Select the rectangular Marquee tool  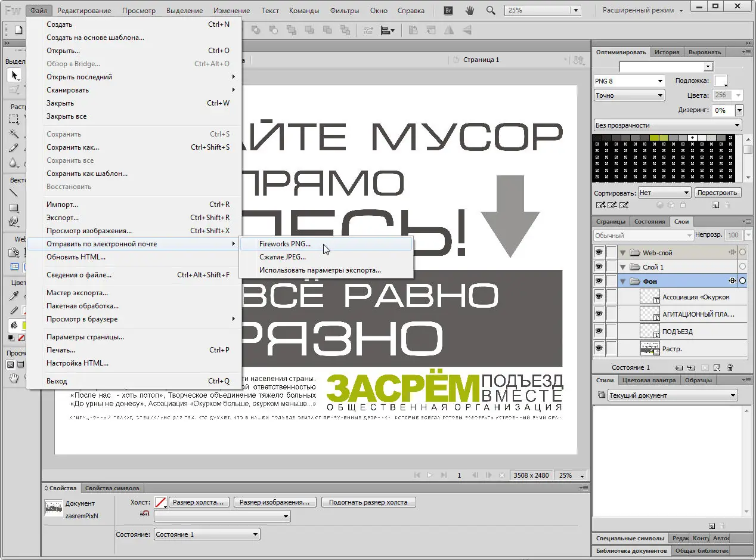coord(13,119)
